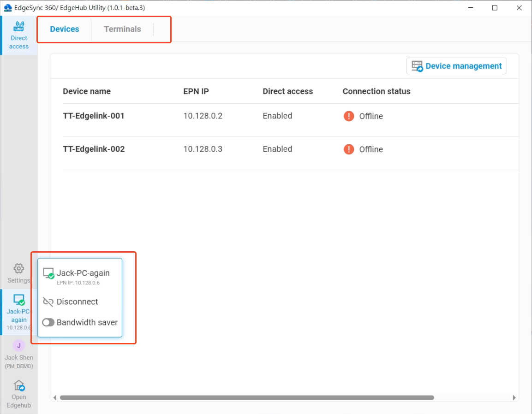532x414 pixels.
Task: Click the Settings gear icon
Action: tap(18, 268)
